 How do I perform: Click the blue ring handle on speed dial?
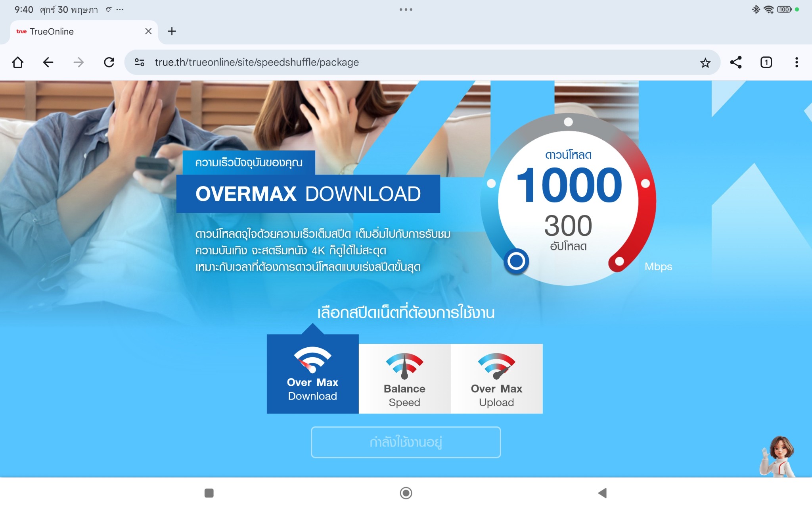516,261
